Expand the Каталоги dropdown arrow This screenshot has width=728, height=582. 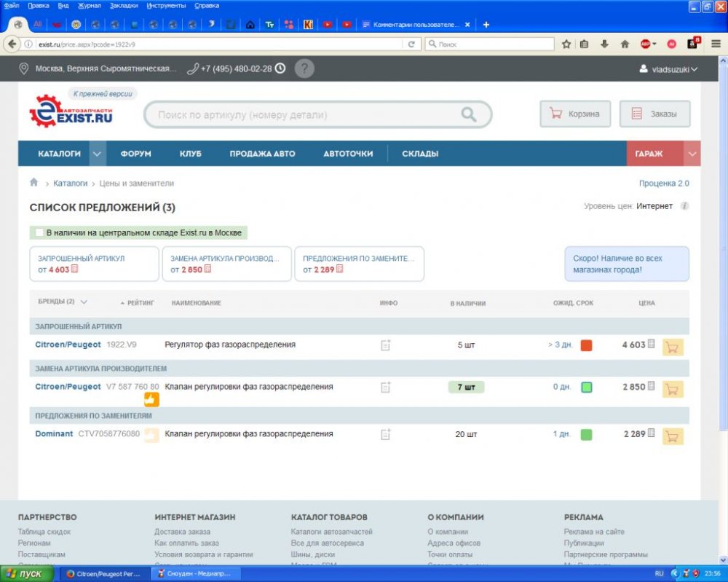98,154
